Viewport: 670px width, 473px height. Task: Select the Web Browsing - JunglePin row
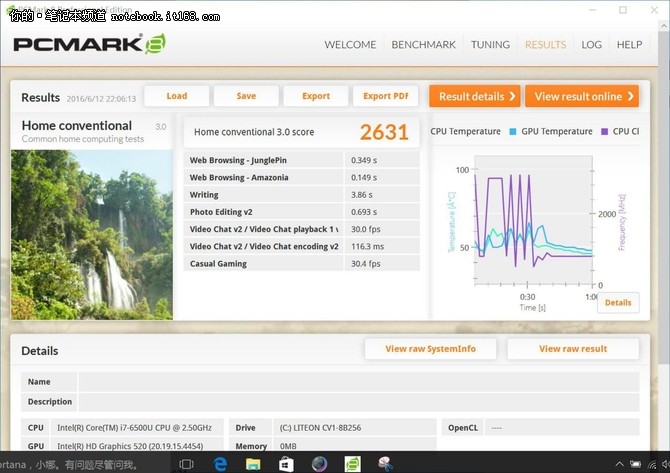click(x=302, y=160)
